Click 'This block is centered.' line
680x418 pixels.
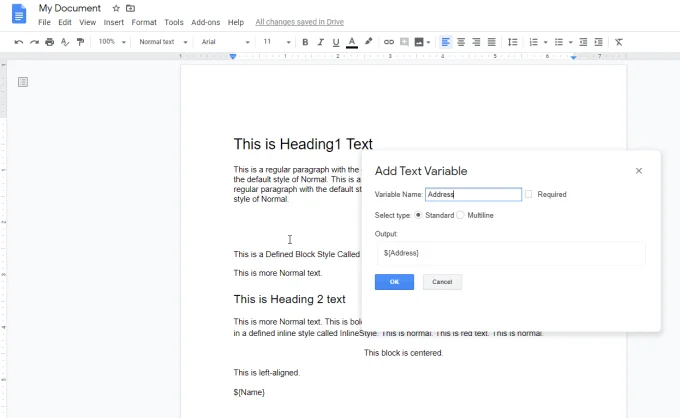click(403, 353)
